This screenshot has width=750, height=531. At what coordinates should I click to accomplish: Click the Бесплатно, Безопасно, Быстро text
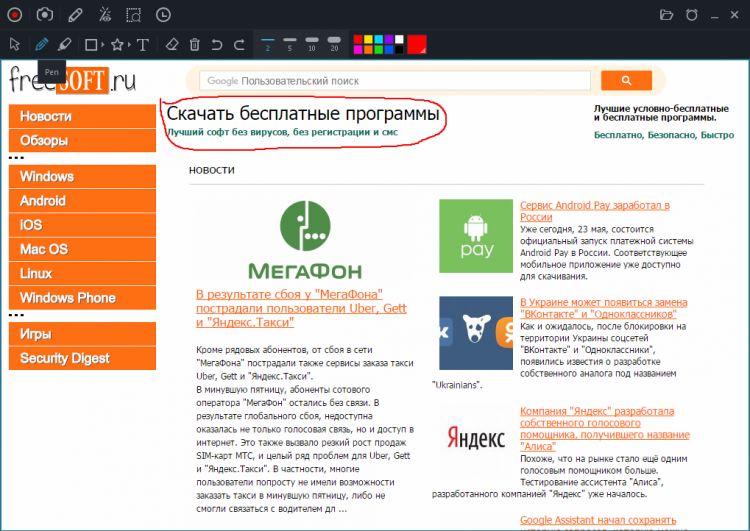664,135
